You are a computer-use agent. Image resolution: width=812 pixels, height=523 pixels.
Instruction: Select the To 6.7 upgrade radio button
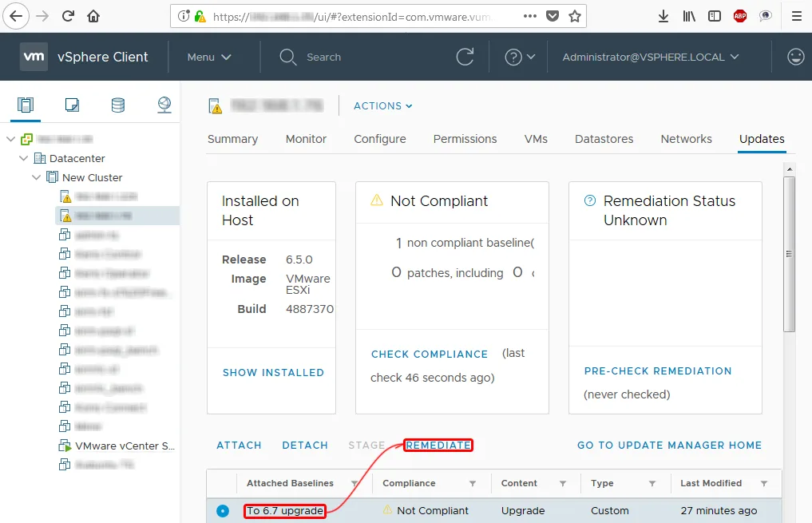(x=223, y=511)
